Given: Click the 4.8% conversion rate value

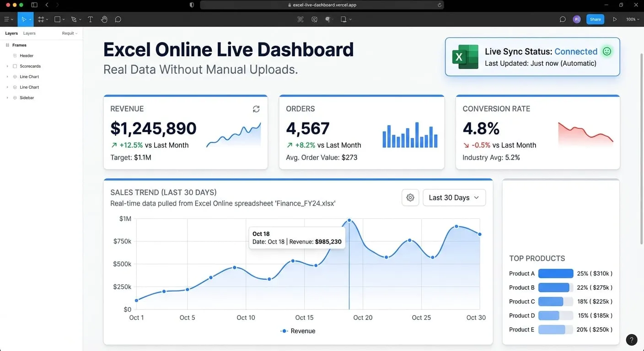Looking at the screenshot, I should [x=481, y=128].
